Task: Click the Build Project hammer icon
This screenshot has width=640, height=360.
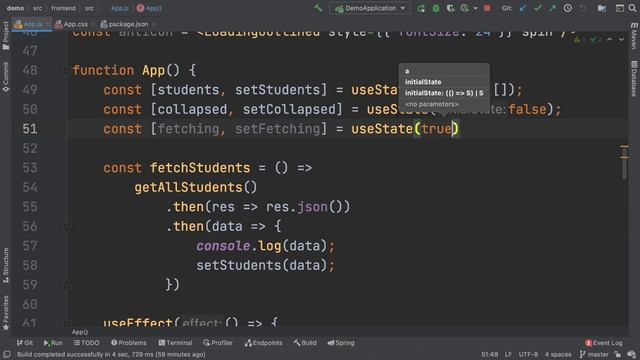Action: click(318, 8)
